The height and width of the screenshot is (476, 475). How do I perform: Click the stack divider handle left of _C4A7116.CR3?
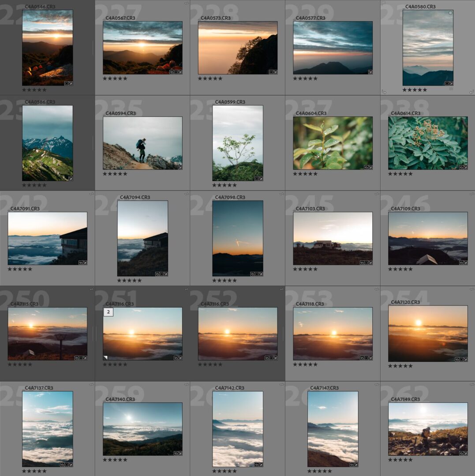click(x=97, y=334)
